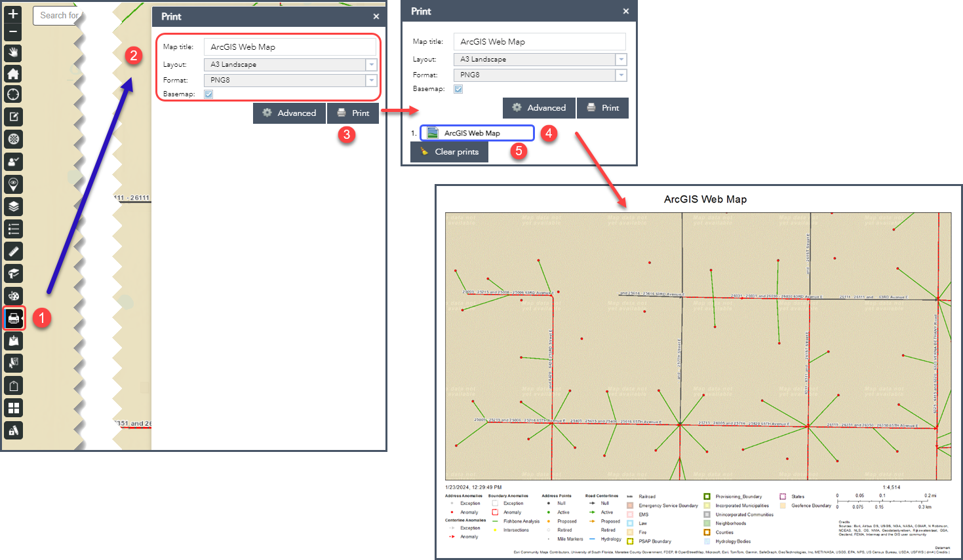963x560 pixels.
Task: Click the eye location pin icon
Action: pyautogui.click(x=13, y=184)
